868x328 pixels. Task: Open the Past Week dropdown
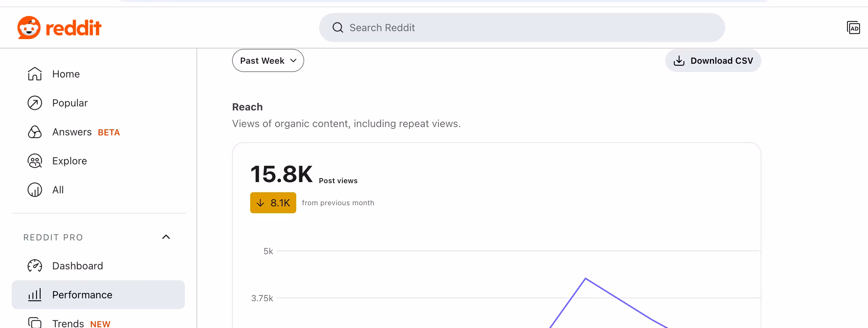pos(268,60)
